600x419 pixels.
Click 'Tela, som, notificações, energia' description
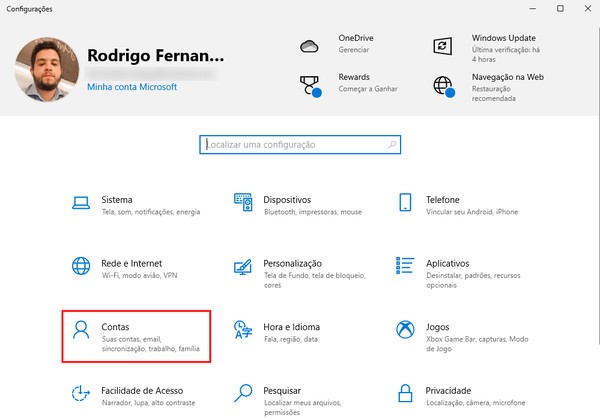coord(151,212)
